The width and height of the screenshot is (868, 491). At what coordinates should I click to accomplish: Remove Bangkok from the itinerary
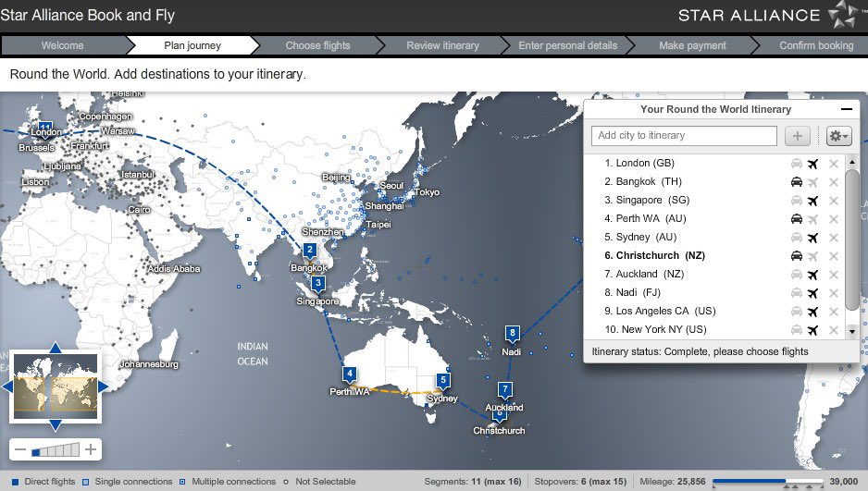click(x=833, y=182)
